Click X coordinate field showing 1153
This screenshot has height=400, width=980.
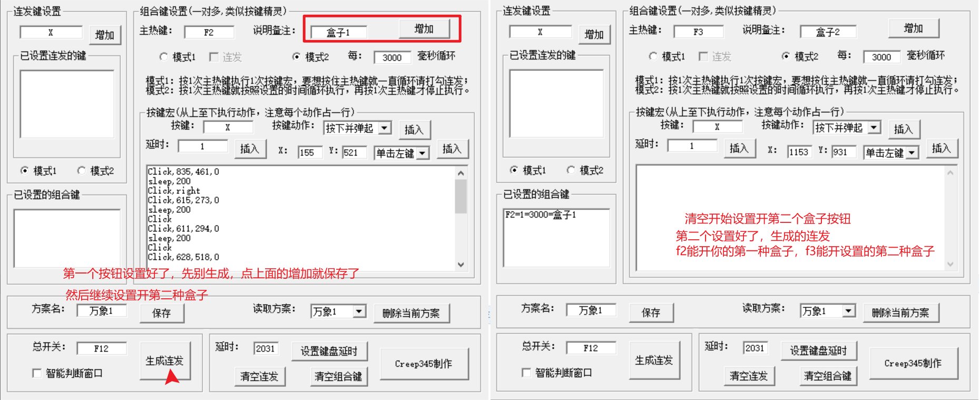[800, 152]
